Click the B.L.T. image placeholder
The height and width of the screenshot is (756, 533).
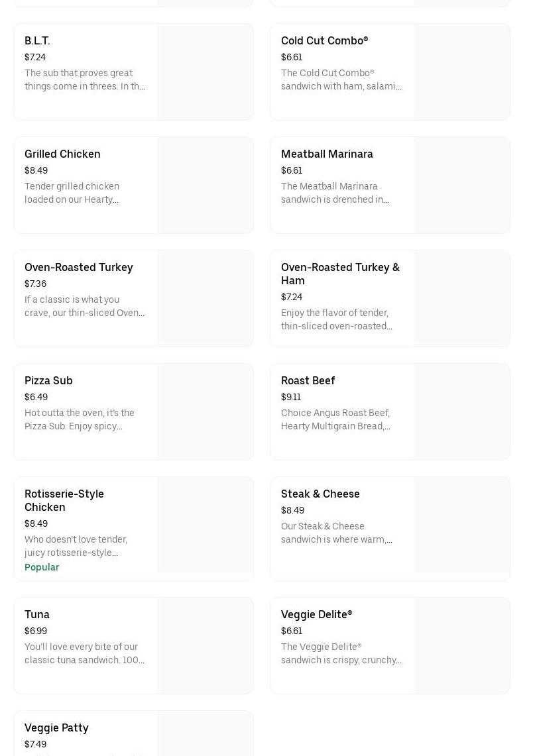[205, 72]
